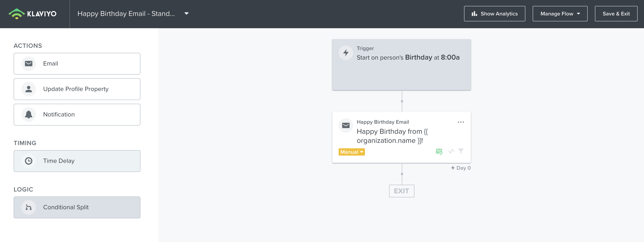Image resolution: width=644 pixels, height=242 pixels.
Task: Select the Update Profile Property action
Action: pyautogui.click(x=77, y=89)
